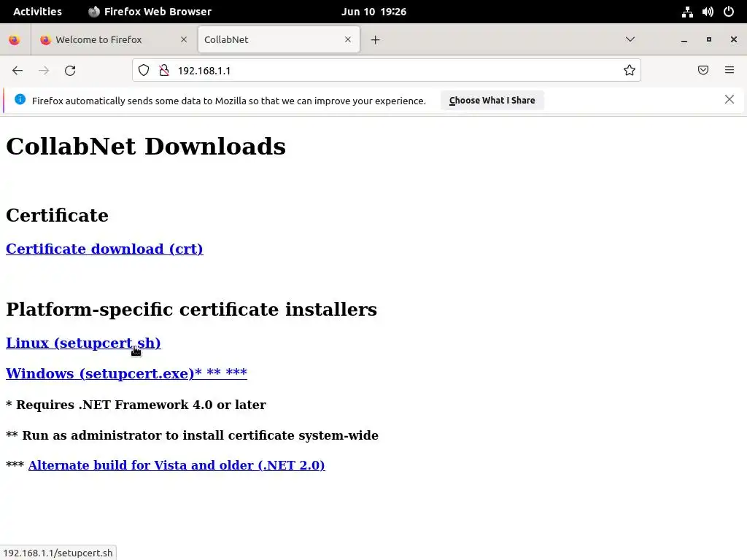747x560 pixels.
Task: Select the CollabNet tab
Action: click(279, 39)
